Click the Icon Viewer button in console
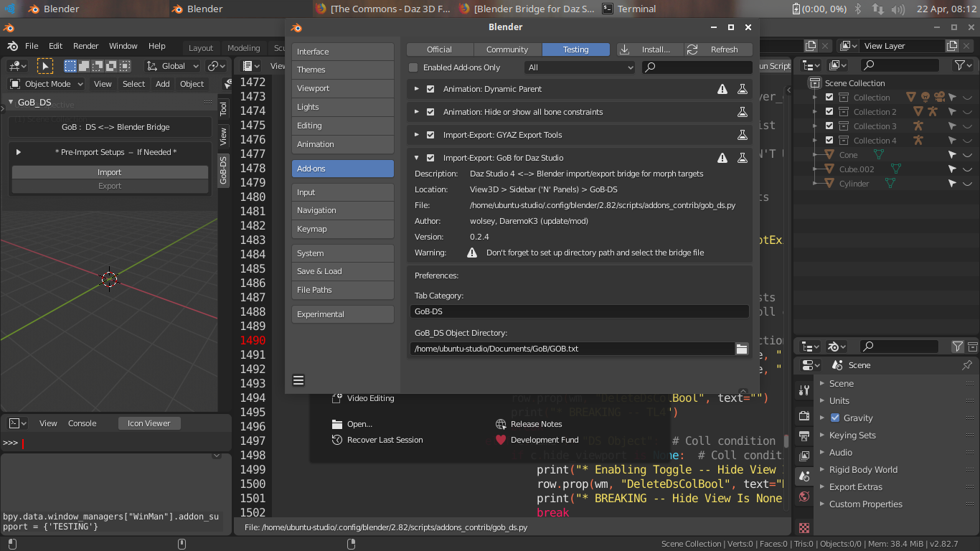 pos(149,423)
